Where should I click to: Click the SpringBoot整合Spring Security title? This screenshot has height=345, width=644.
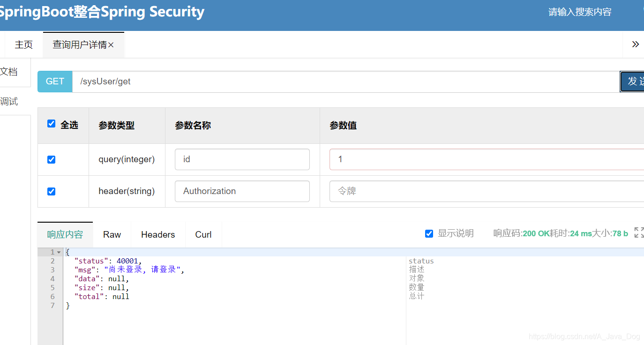pyautogui.click(x=101, y=12)
